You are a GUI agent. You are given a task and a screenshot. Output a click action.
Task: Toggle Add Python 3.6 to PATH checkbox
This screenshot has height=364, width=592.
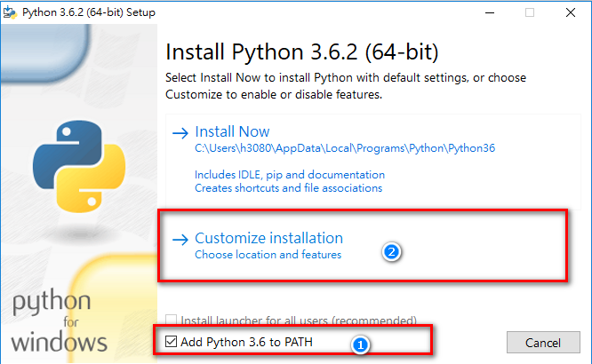pos(171,342)
